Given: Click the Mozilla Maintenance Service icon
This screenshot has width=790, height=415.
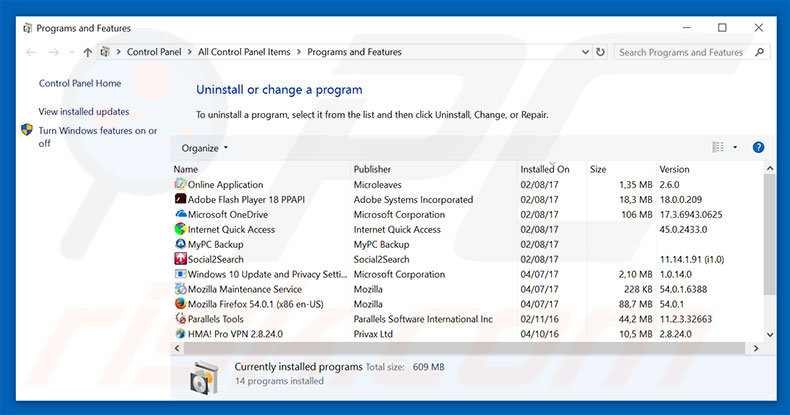Looking at the screenshot, I should coord(180,289).
